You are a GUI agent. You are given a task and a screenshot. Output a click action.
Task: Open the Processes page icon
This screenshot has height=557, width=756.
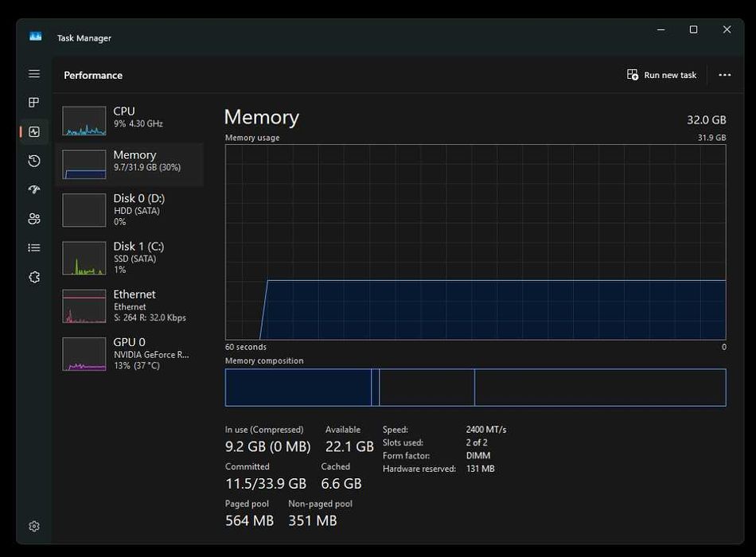34,103
